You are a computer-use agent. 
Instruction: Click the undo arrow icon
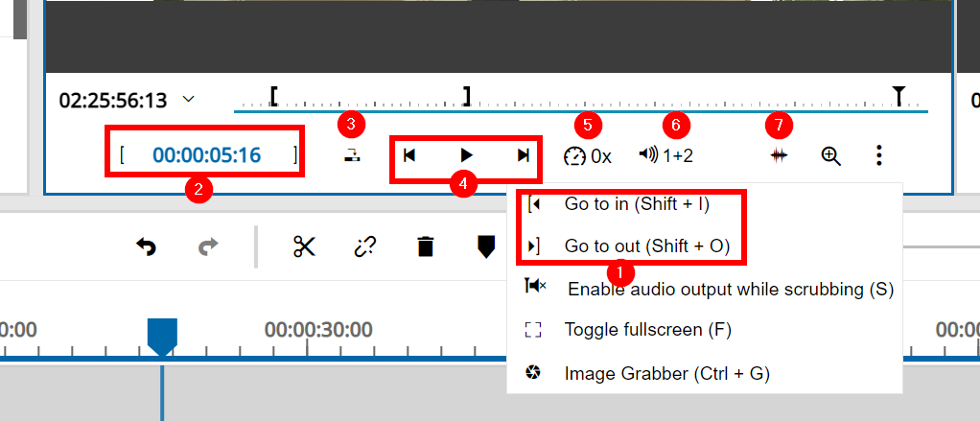pyautogui.click(x=146, y=246)
